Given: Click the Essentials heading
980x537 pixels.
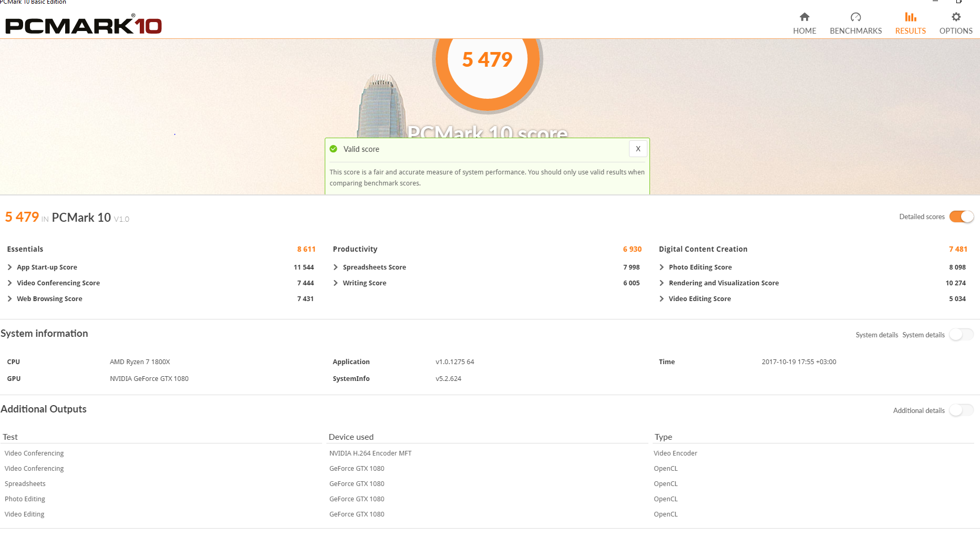Looking at the screenshot, I should tap(25, 249).
